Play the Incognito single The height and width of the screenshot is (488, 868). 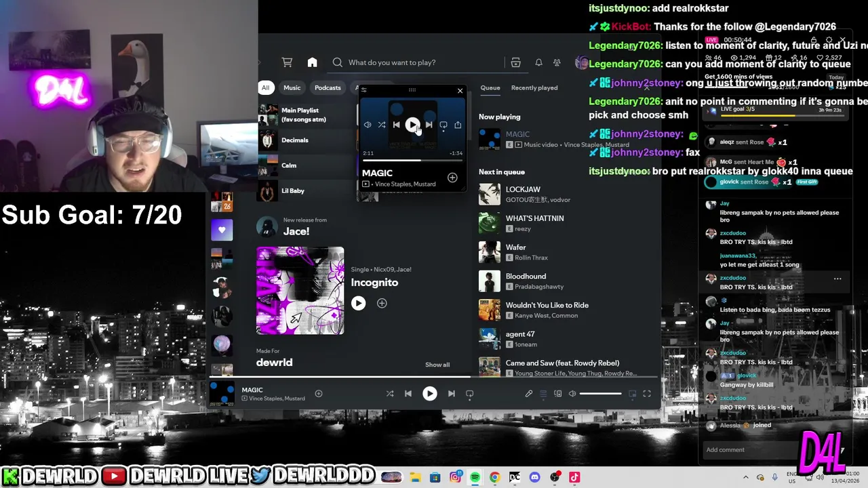[358, 304]
